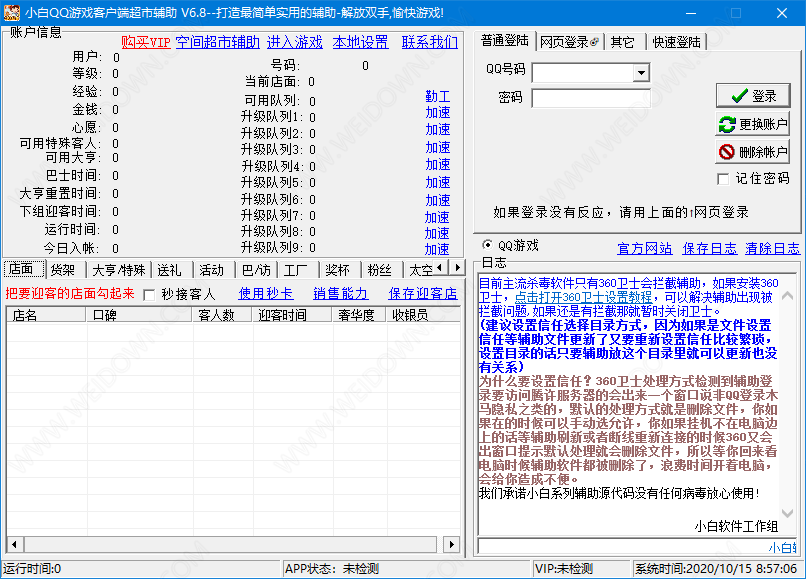The height and width of the screenshot is (579, 806).
Task: Click the 保存迎客店 link
Action: (423, 294)
